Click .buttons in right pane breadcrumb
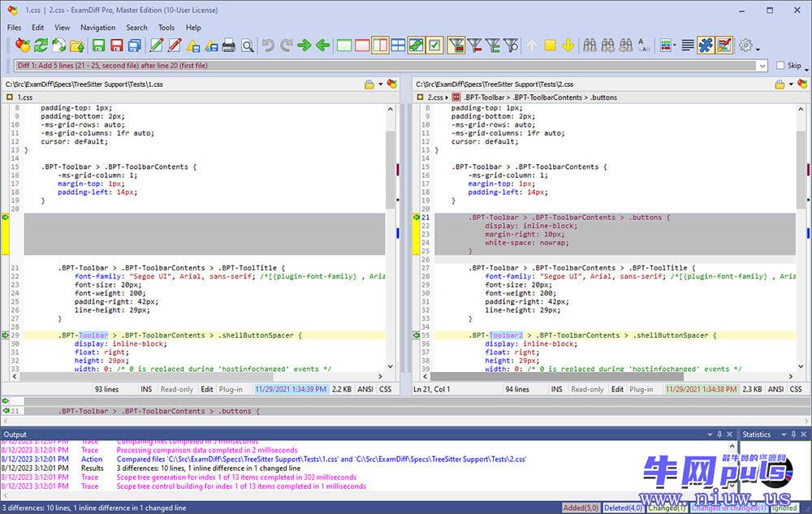812x514 pixels. (604, 97)
